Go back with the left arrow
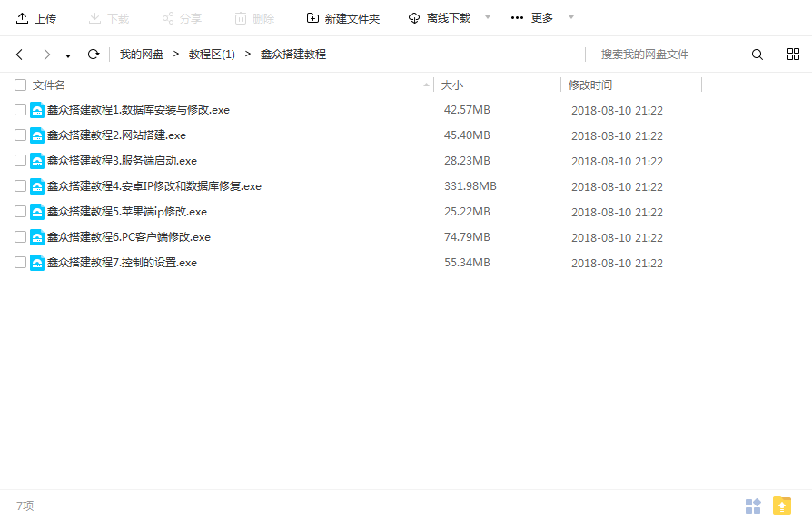 click(x=20, y=55)
